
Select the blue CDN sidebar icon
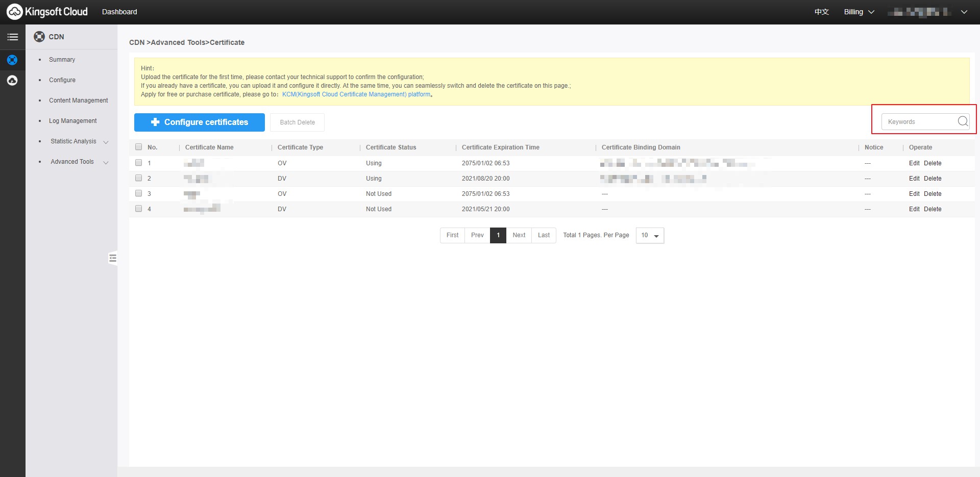pyautogui.click(x=12, y=60)
